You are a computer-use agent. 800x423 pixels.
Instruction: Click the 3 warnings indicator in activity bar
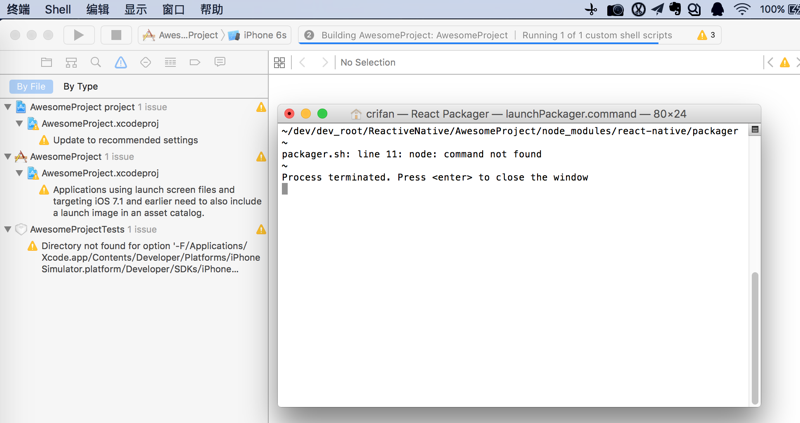click(x=706, y=35)
